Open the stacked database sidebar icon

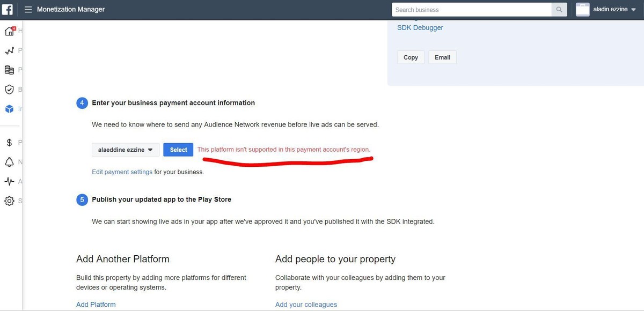pyautogui.click(x=9, y=70)
